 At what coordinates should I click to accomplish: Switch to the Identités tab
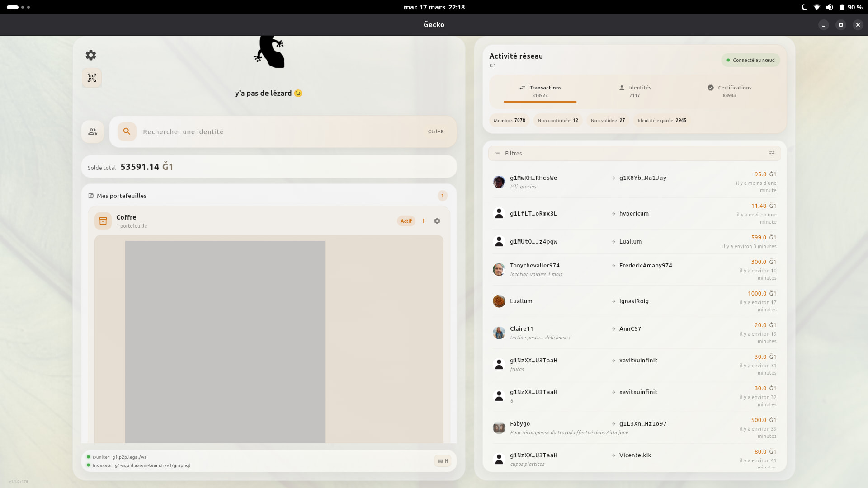pos(635,91)
